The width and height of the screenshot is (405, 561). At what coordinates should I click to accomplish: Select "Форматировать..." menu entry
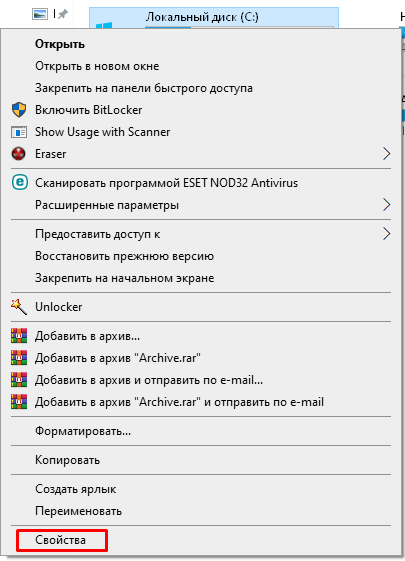pyautogui.click(x=83, y=431)
